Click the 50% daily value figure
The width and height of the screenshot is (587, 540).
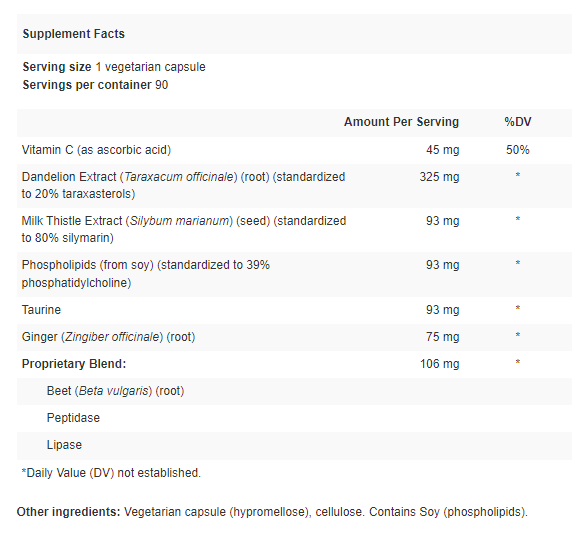518,150
